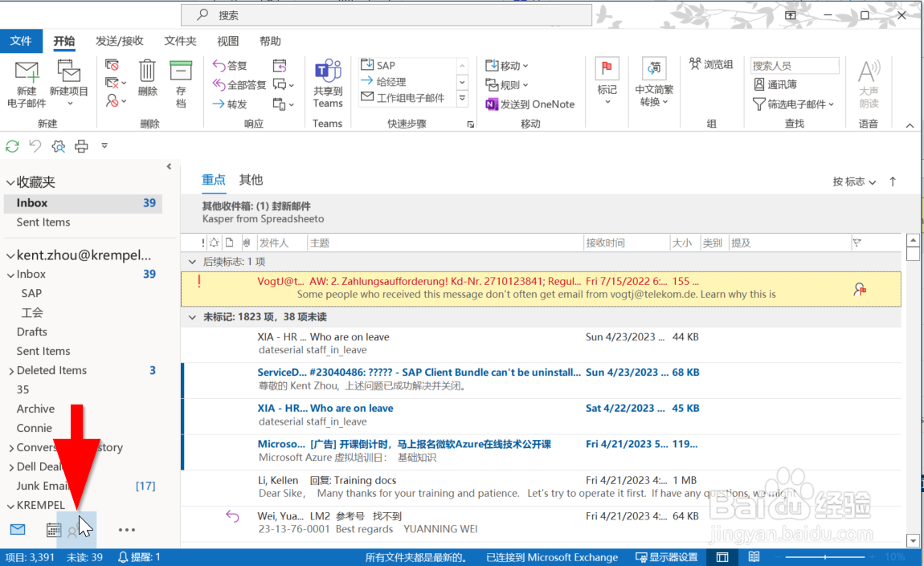Run the 工作组电子邮件 quick step
924x566 pixels.
point(403,97)
